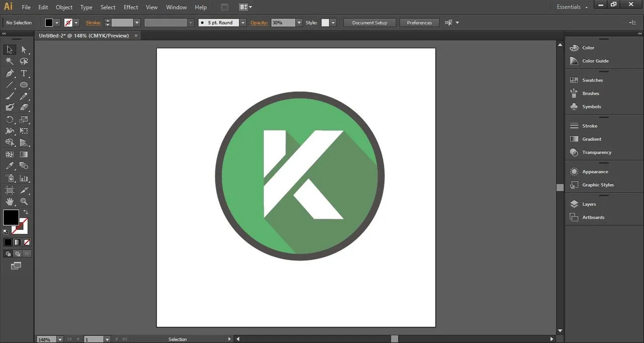This screenshot has height=343, width=644.
Task: Select the Selection tool (black arrow)
Action: pos(10,49)
